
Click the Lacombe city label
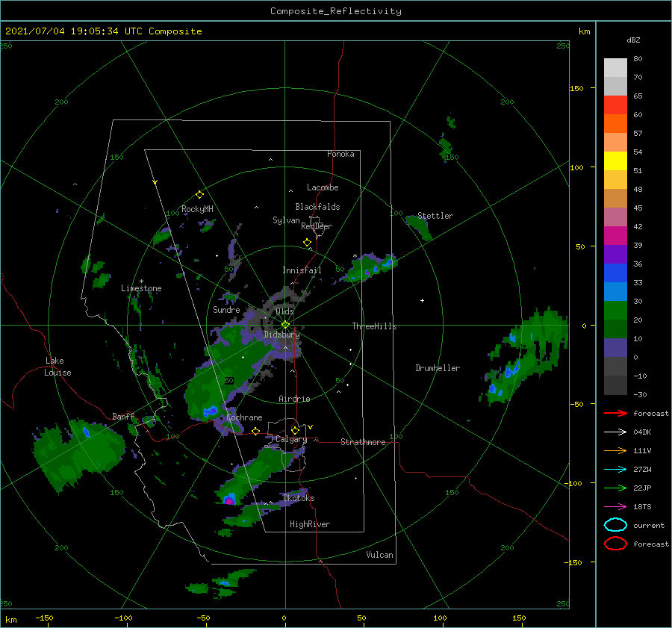[x=323, y=187]
